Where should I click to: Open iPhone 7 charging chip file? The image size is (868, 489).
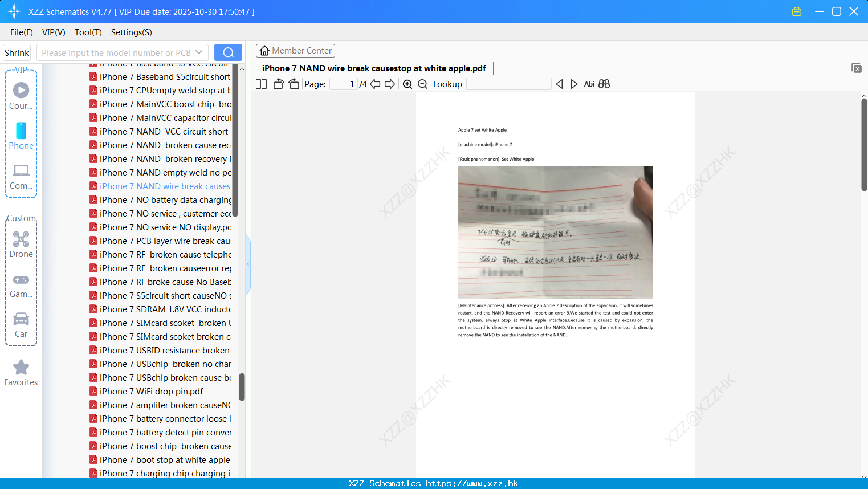pos(161,474)
